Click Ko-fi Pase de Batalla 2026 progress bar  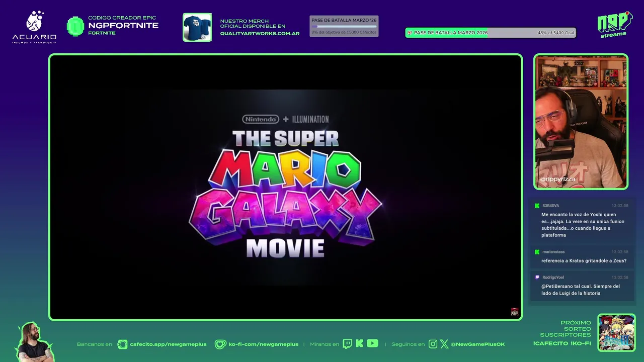click(491, 33)
